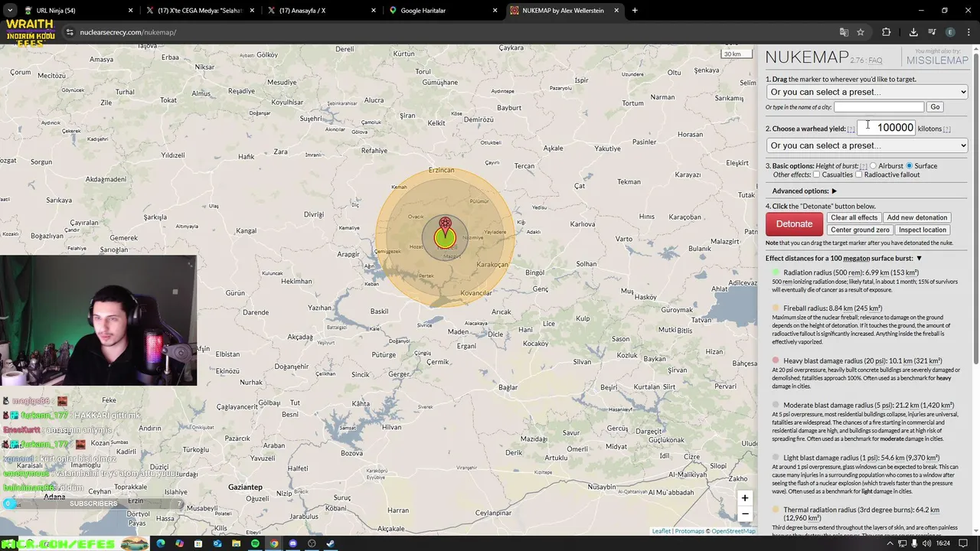Screen dimensions: 980x551
Task: Open the target location preset dropdown
Action: click(x=867, y=92)
